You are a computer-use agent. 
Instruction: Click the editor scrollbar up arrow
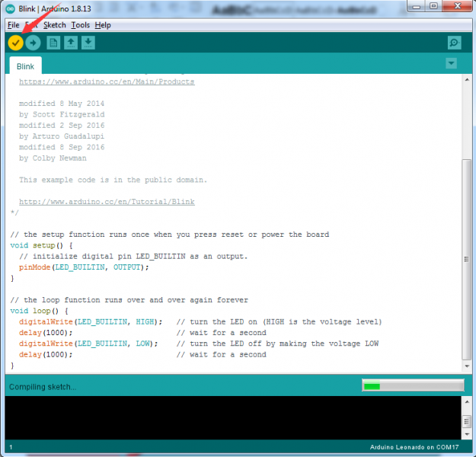[x=467, y=80]
